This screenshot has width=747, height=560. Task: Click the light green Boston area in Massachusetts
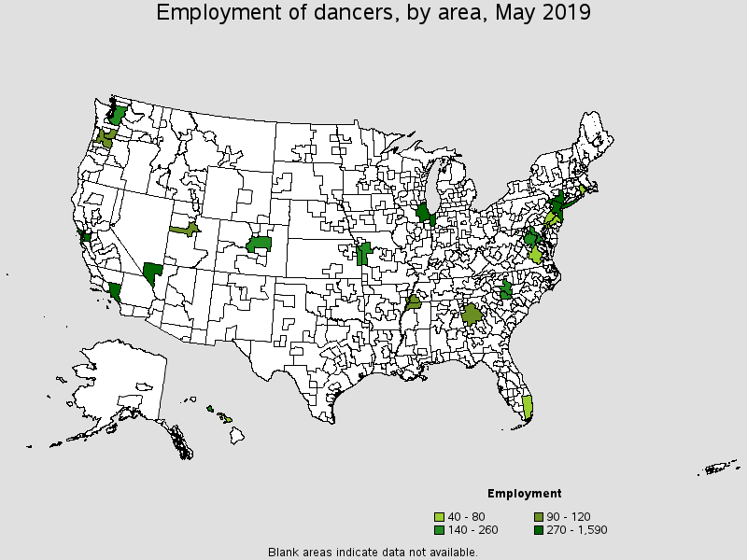583,189
